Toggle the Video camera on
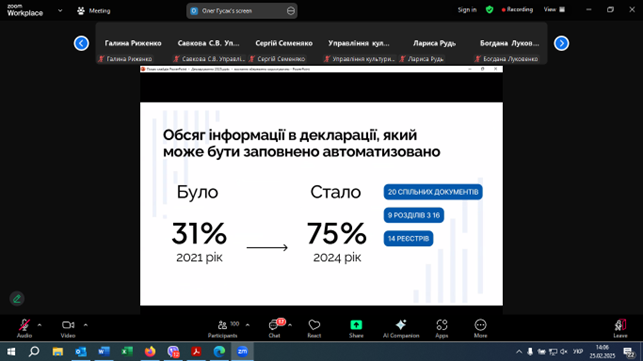Viewport: 643px width, 361px height. [x=68, y=325]
